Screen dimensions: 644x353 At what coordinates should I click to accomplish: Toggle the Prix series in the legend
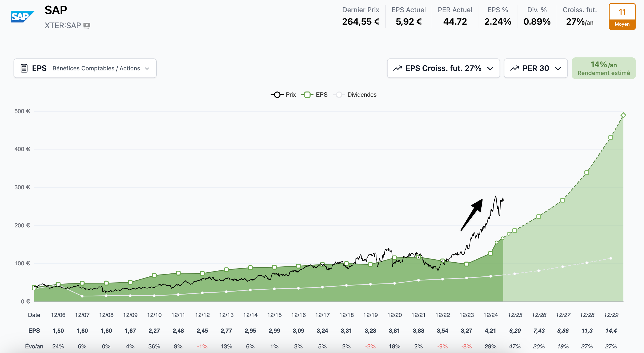[x=283, y=95]
